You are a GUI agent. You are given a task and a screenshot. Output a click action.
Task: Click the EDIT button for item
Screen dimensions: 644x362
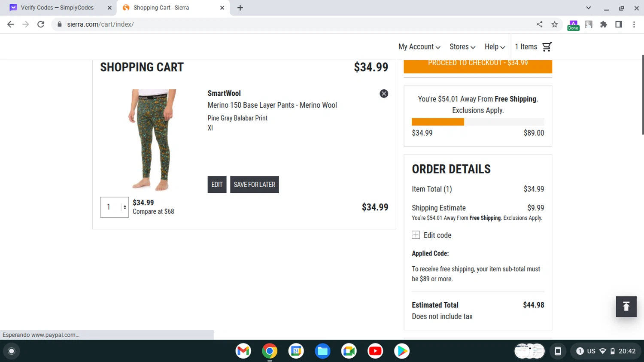click(217, 185)
